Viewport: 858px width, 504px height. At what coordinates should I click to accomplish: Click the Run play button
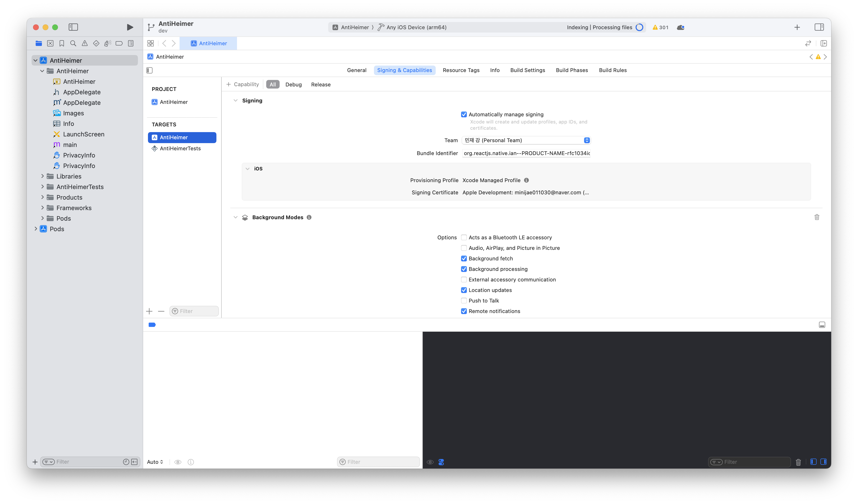130,27
